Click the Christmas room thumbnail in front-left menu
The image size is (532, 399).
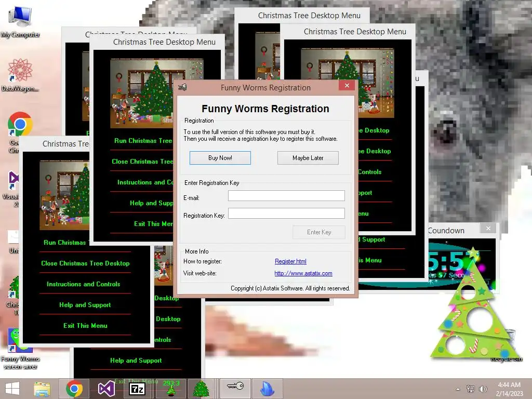[x=64, y=195]
